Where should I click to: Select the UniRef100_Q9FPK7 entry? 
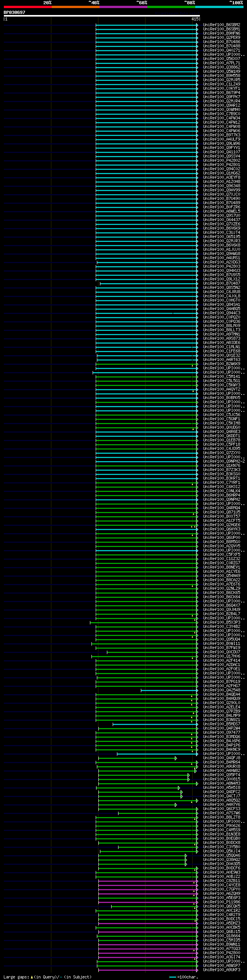[x=222, y=97]
